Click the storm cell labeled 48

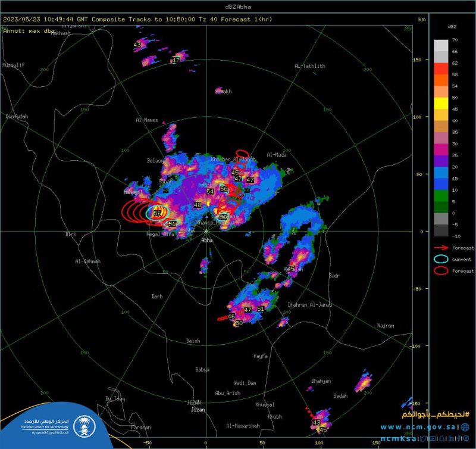[198, 205]
